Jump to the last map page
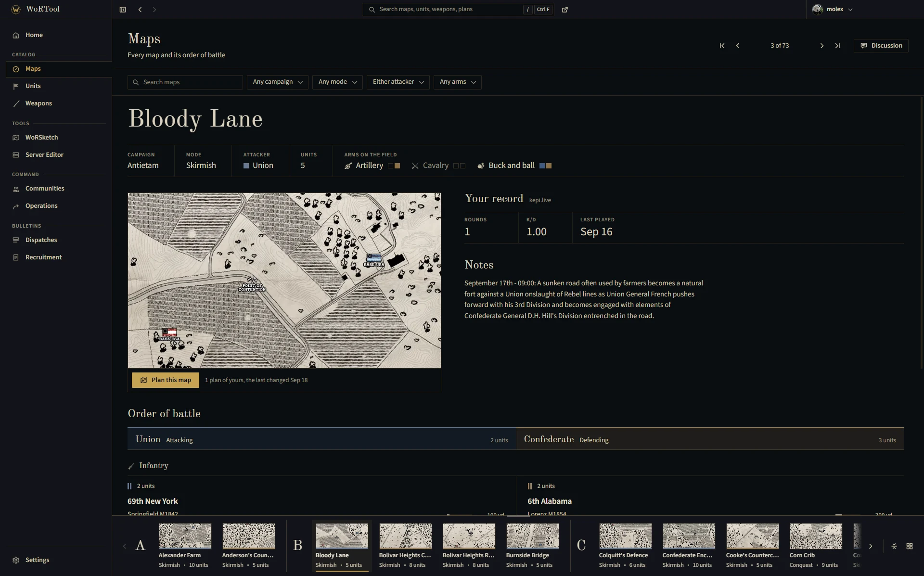 tap(837, 46)
